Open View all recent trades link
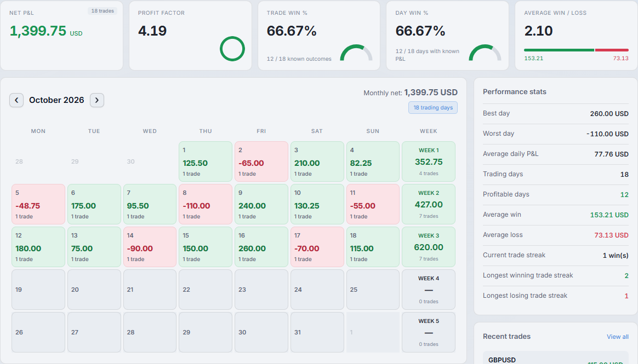The image size is (638, 364). tap(617, 337)
